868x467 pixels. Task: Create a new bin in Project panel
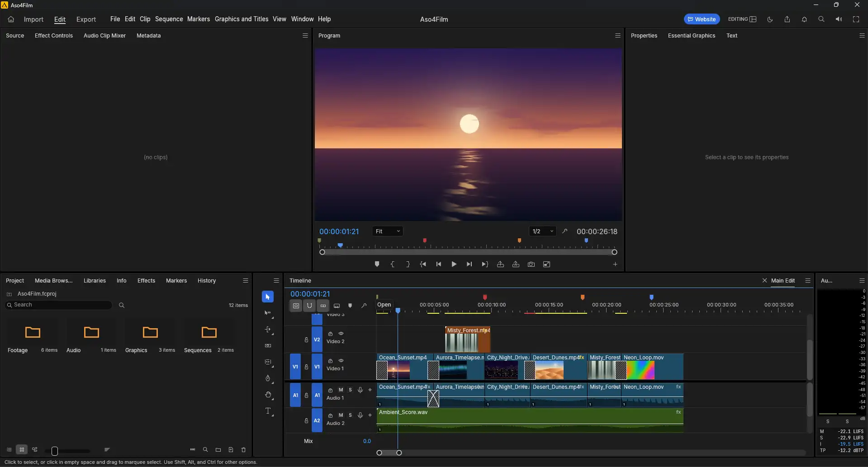218,450
